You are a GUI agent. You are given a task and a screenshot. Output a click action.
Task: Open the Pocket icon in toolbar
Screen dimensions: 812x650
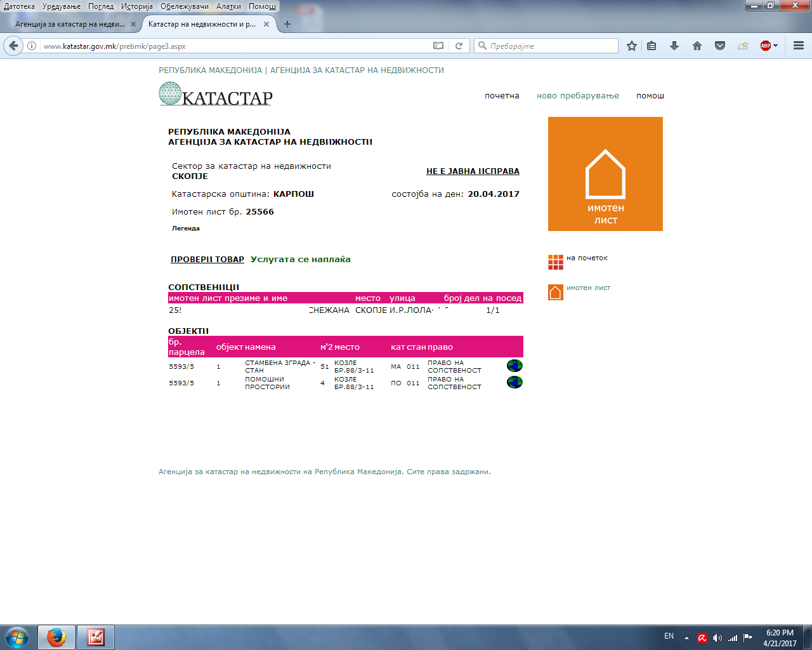click(x=720, y=46)
